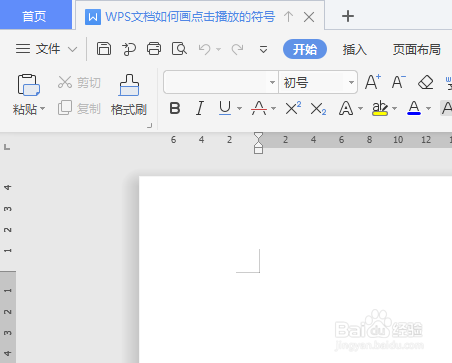Toggle Subscript X₂
Image resolution: width=452 pixels, height=363 pixels.
(318, 108)
